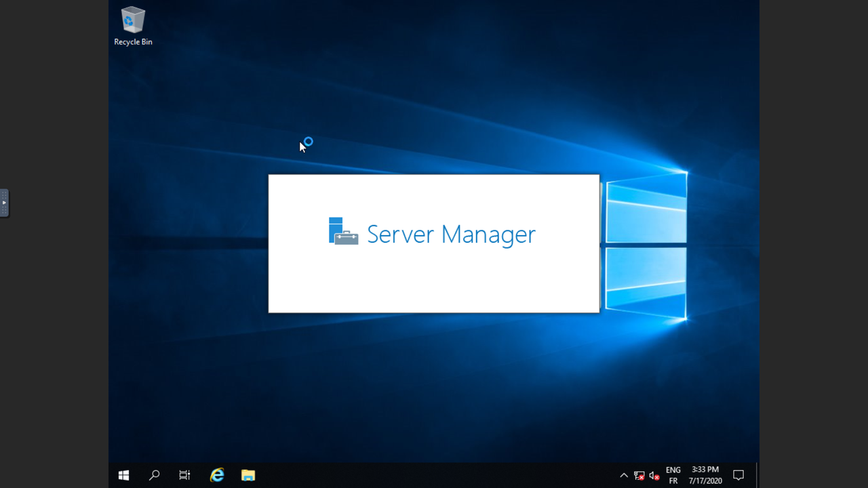Open the Recycle Bin desktop icon
The image size is (868, 488).
(x=133, y=26)
